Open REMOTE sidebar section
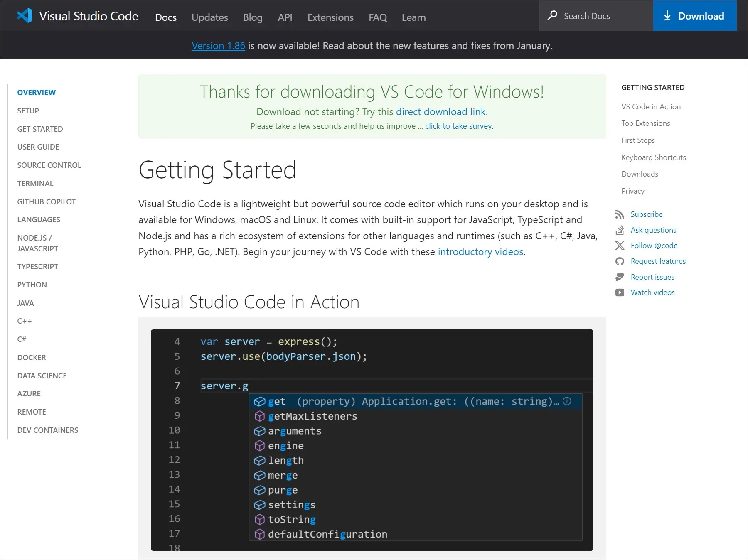Image resolution: width=748 pixels, height=560 pixels. (32, 412)
